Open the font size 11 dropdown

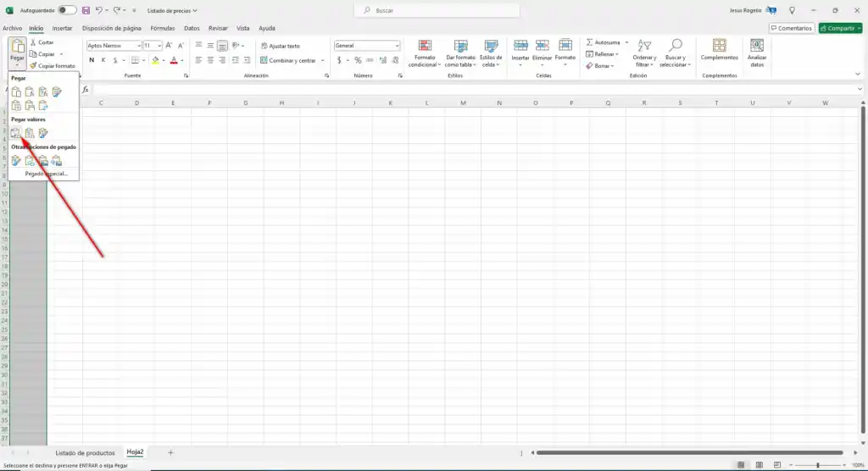[x=159, y=46]
